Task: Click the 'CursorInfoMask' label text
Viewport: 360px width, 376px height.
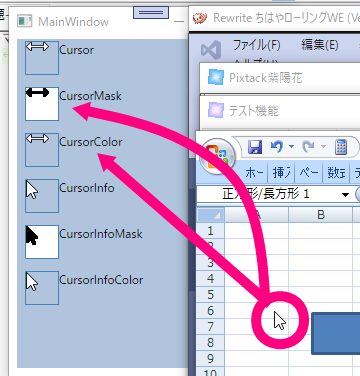Action: (x=101, y=234)
